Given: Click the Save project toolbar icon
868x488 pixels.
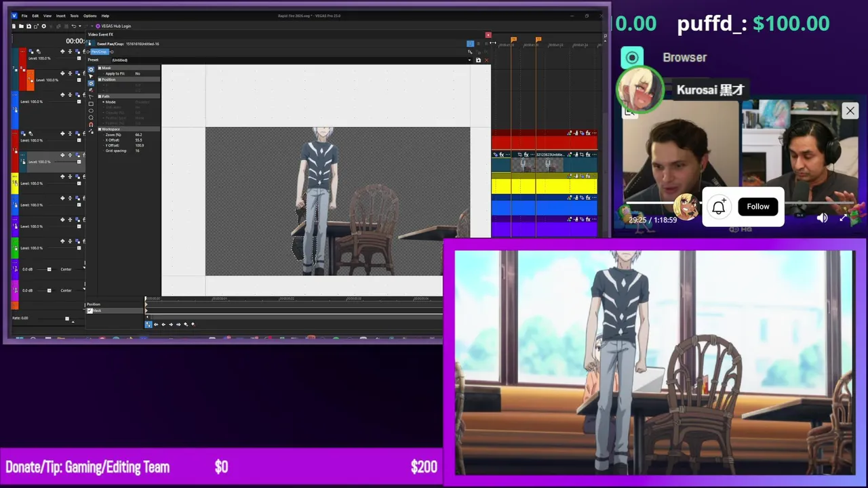Looking at the screenshot, I should pyautogui.click(x=28, y=26).
